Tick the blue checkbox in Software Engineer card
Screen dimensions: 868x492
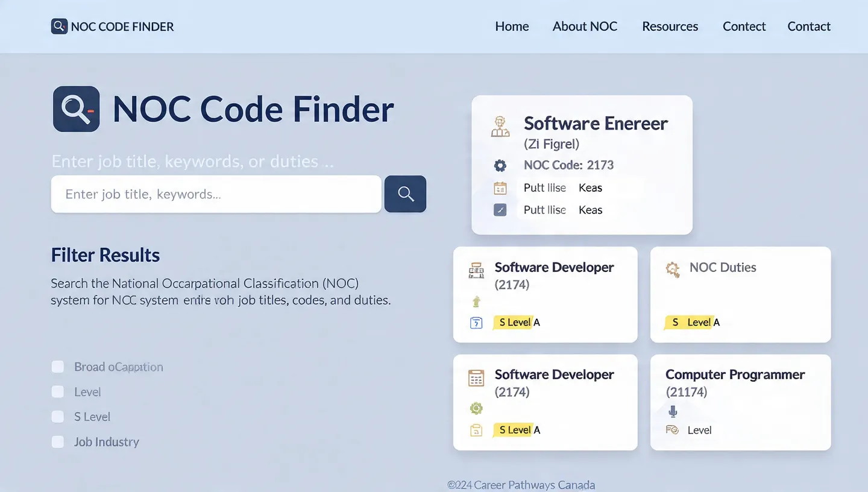pyautogui.click(x=500, y=210)
